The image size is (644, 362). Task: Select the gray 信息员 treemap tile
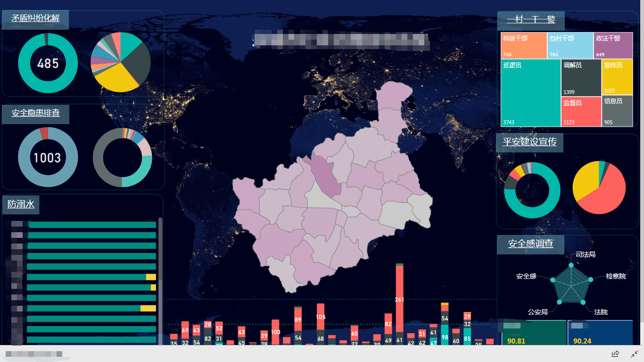pos(617,111)
